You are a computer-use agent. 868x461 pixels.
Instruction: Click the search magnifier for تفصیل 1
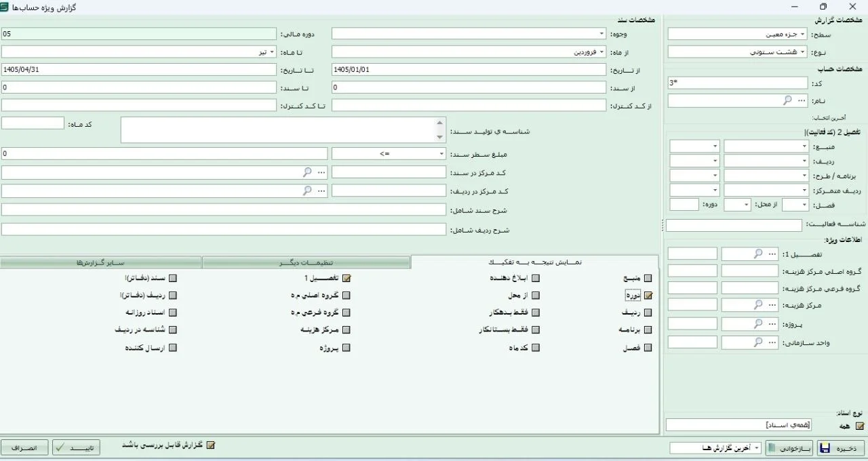[759, 254]
